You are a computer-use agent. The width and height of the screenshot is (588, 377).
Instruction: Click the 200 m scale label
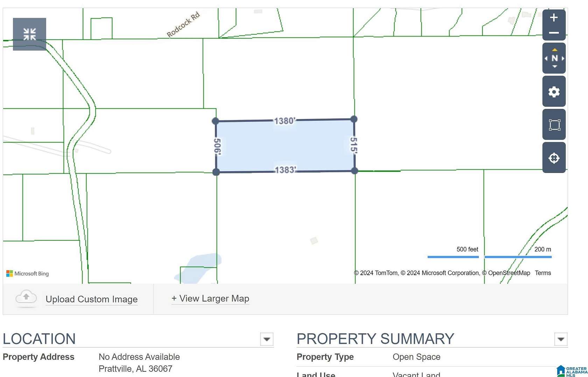542,249
